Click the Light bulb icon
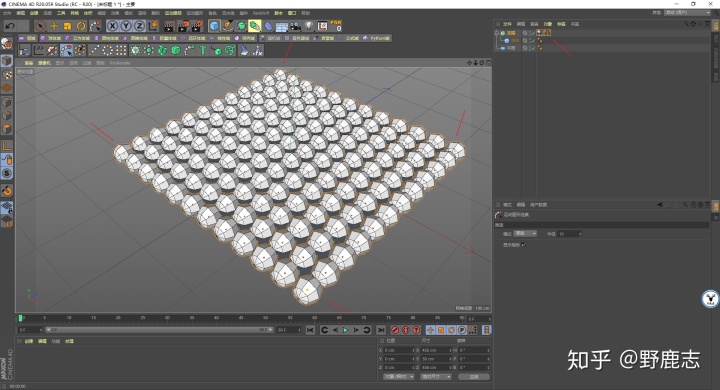Viewport: 720px width, 390px height. pyautogui.click(x=309, y=26)
